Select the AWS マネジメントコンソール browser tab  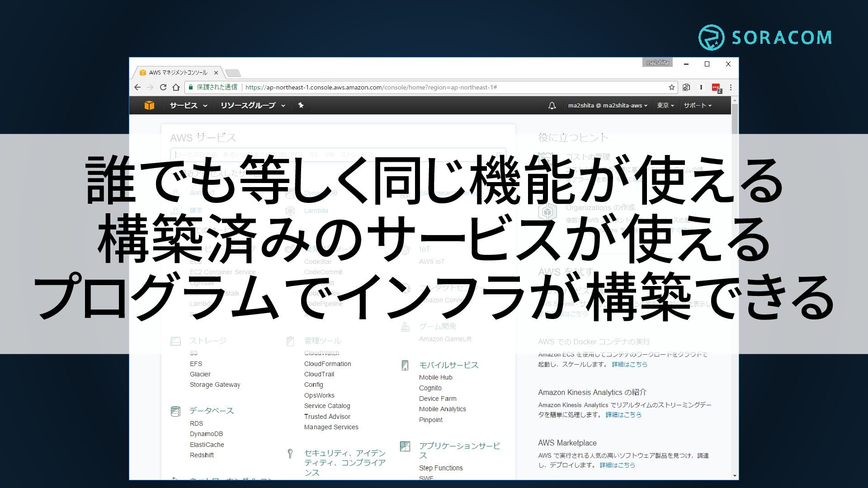(178, 72)
